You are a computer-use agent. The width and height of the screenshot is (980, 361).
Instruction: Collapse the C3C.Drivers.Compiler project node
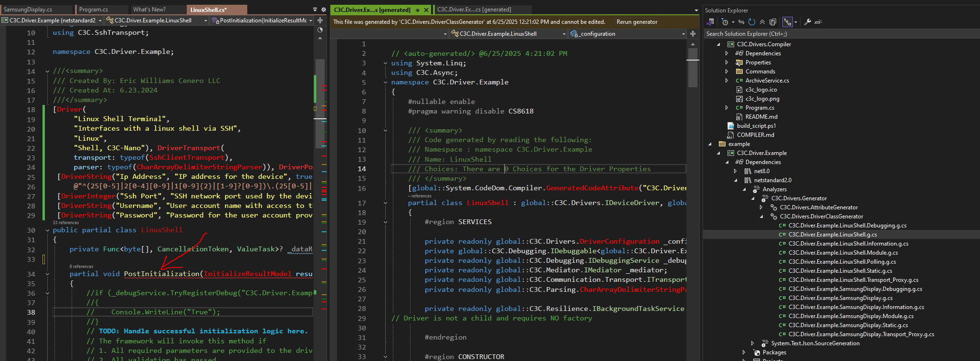click(718, 44)
